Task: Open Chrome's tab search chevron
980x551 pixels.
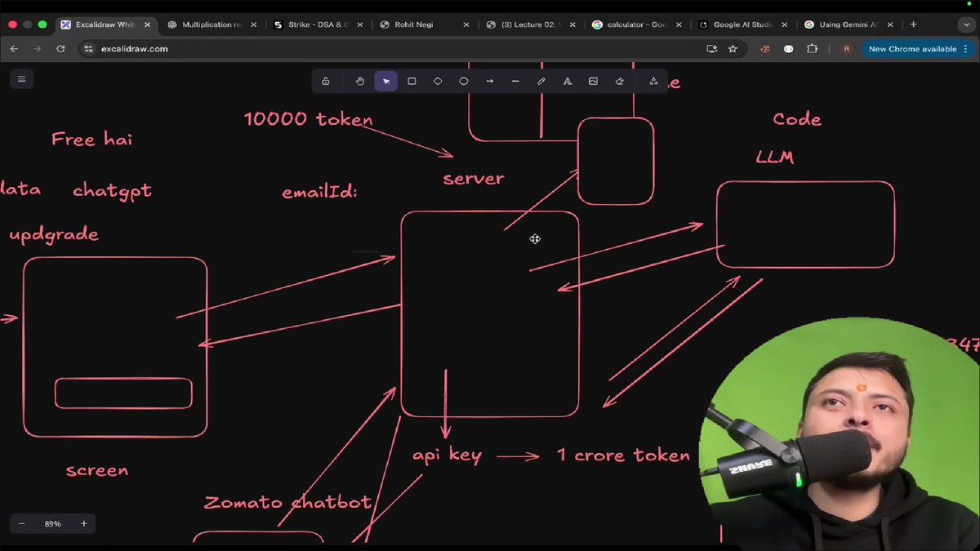Action: pos(967,24)
